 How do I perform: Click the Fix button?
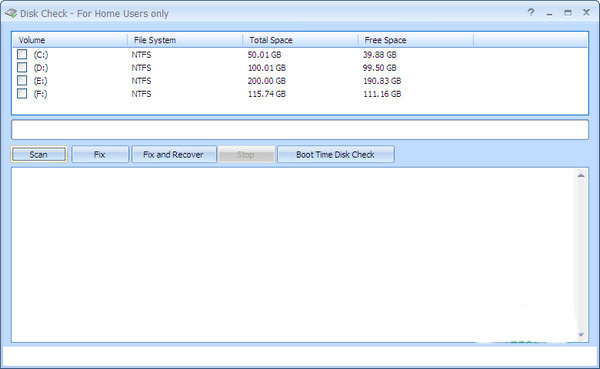click(x=100, y=154)
